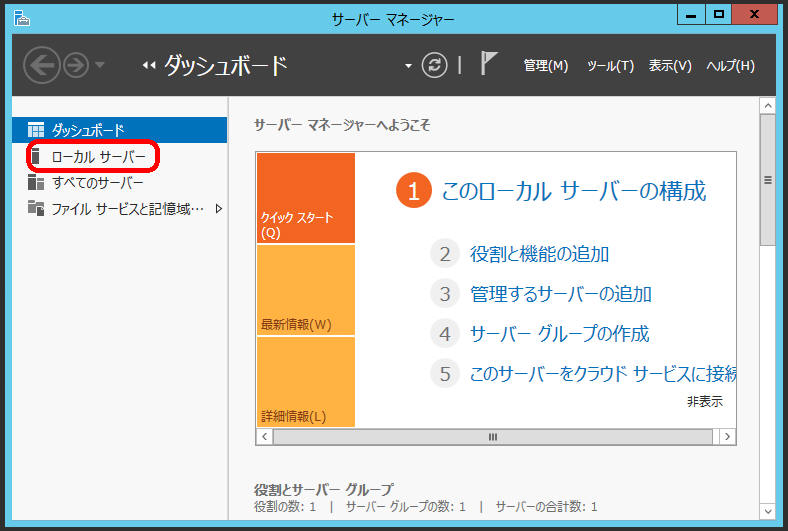The height and width of the screenshot is (531, 788).
Task: Click the All Servers icon in sidebar
Action: coord(36,183)
